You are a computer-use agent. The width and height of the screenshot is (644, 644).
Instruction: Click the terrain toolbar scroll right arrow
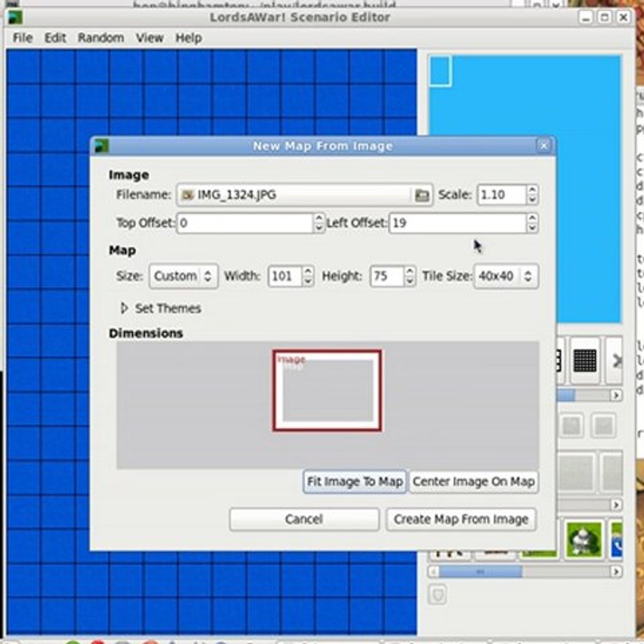tap(615, 395)
